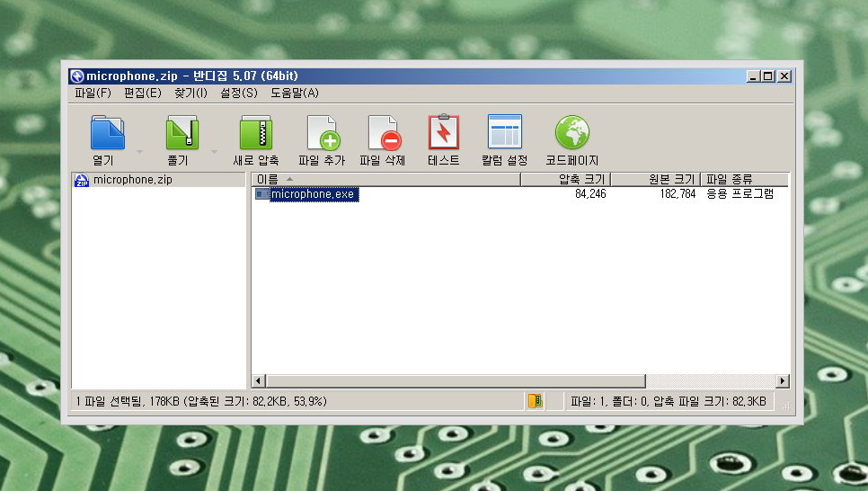Image resolution: width=868 pixels, height=491 pixels.
Task: Open the 파일(F) menu
Action: (93, 94)
